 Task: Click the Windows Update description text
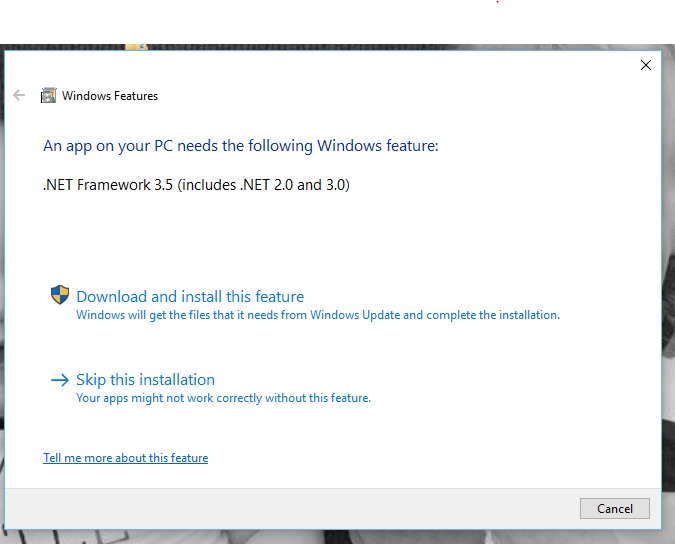(318, 315)
